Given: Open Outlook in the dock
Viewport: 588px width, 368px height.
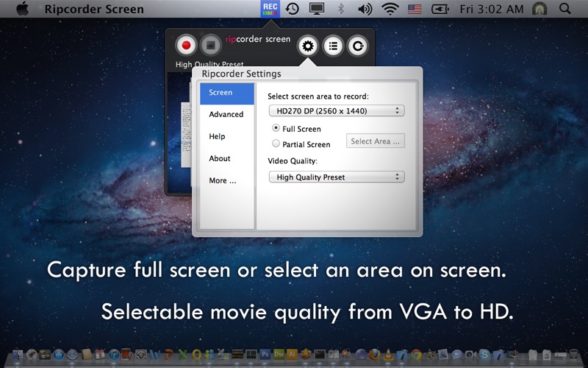Looking at the screenshot, I should (196, 355).
